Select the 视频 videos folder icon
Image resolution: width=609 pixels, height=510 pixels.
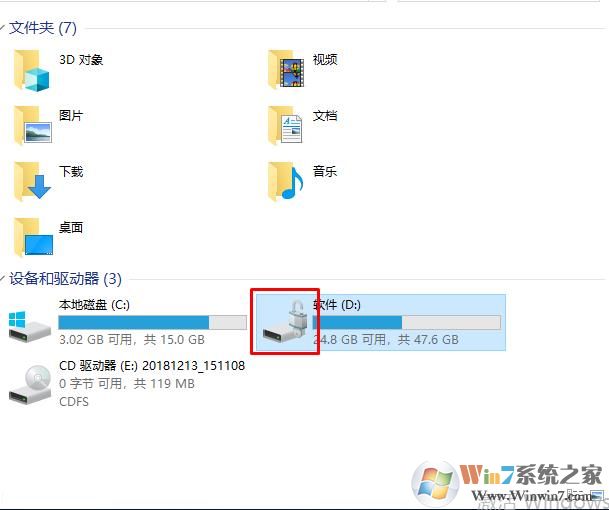[x=286, y=69]
